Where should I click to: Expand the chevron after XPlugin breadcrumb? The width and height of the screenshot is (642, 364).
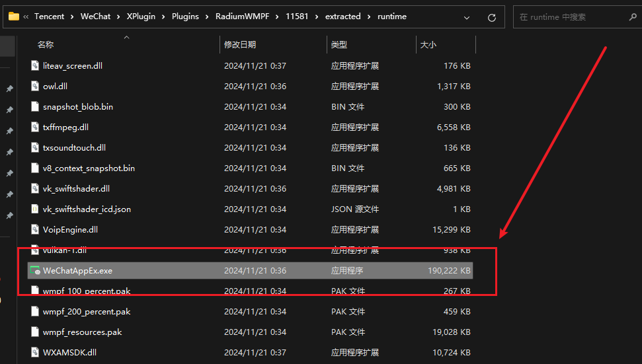163,17
